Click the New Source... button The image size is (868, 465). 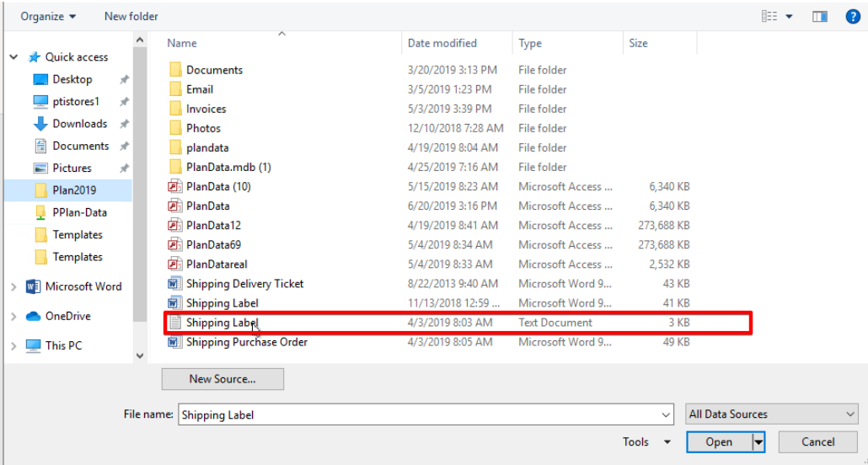222,379
